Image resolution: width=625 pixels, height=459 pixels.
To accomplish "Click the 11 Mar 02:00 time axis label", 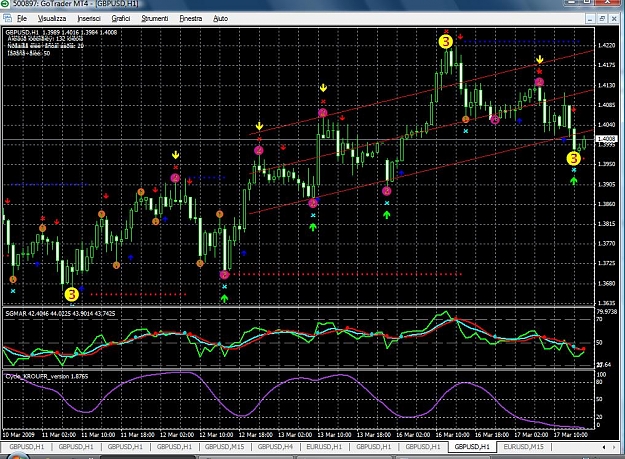I will tap(59, 434).
